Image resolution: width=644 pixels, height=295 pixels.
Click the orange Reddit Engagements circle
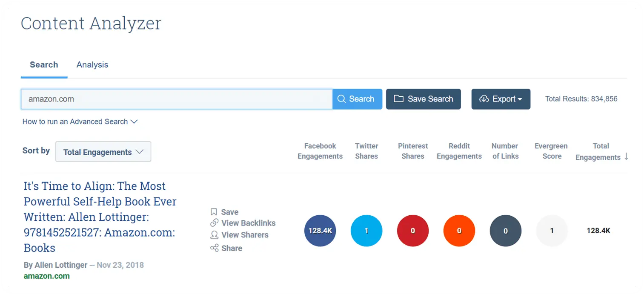click(x=459, y=231)
